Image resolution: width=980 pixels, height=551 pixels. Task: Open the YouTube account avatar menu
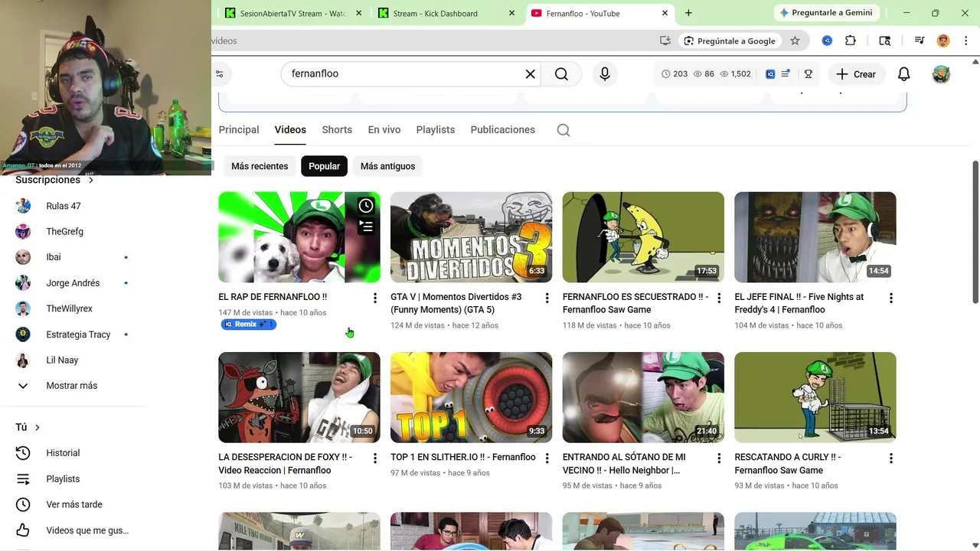click(x=941, y=74)
